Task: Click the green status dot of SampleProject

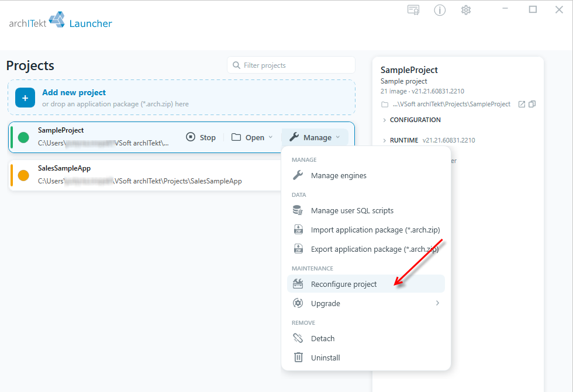Action: click(x=23, y=138)
